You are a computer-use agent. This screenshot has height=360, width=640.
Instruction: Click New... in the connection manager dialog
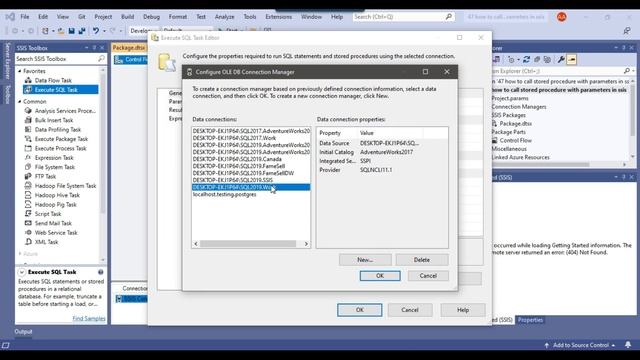365,260
